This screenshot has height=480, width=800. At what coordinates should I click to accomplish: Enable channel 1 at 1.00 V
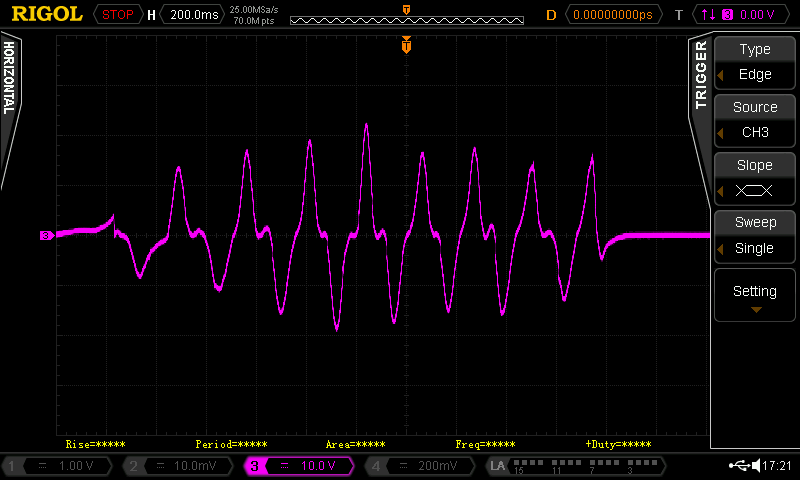[x=57, y=466]
